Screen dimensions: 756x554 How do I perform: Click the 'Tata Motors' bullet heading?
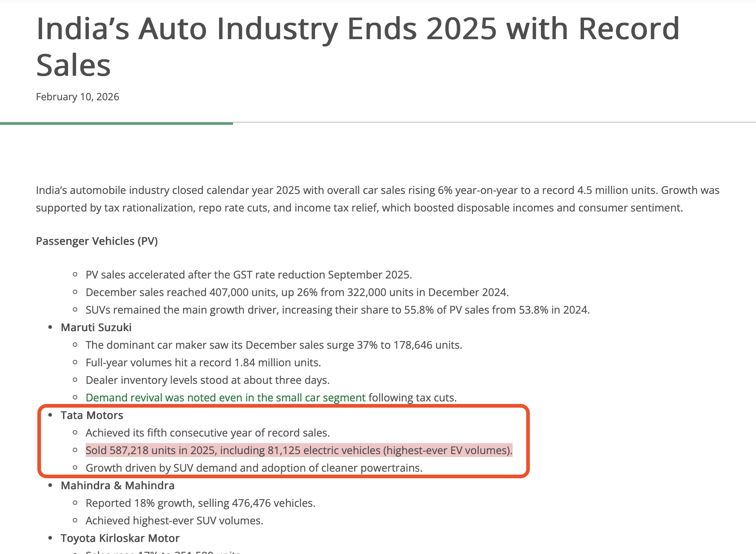pyautogui.click(x=92, y=415)
